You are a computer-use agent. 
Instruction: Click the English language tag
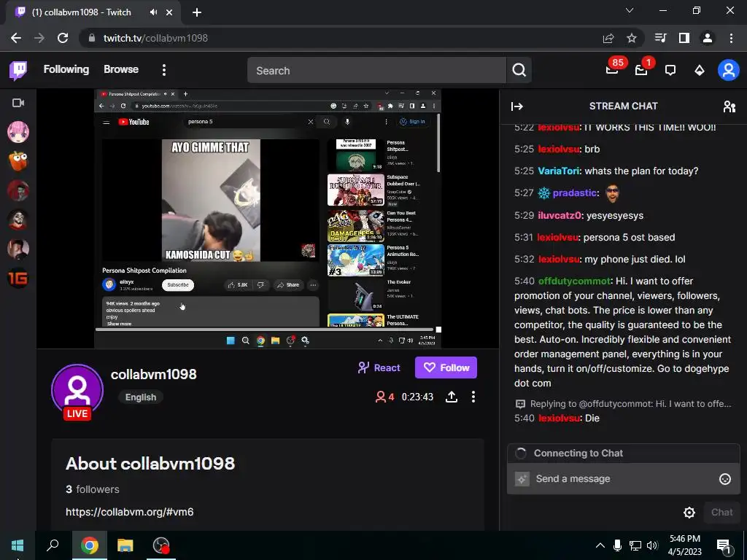pyautogui.click(x=141, y=397)
